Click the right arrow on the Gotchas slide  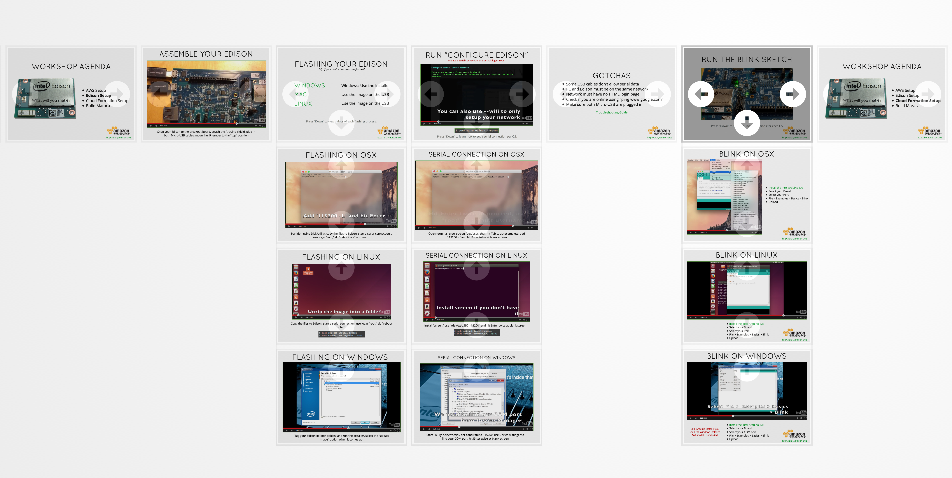[658, 94]
